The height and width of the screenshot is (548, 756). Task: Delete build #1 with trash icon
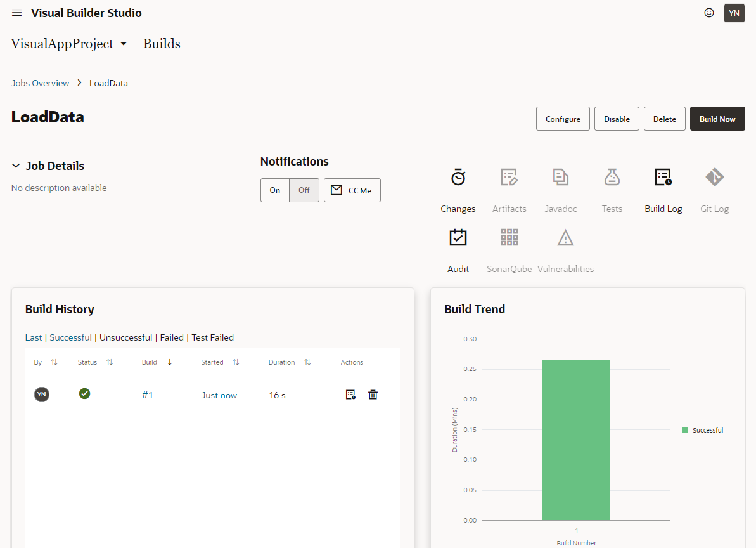tap(373, 395)
